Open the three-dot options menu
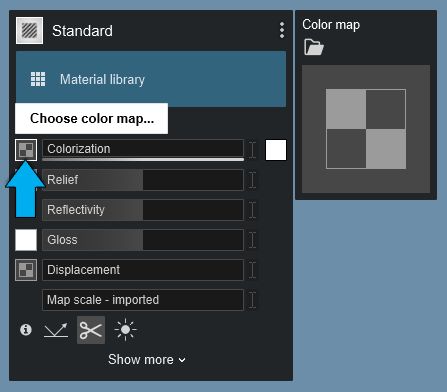 [282, 30]
